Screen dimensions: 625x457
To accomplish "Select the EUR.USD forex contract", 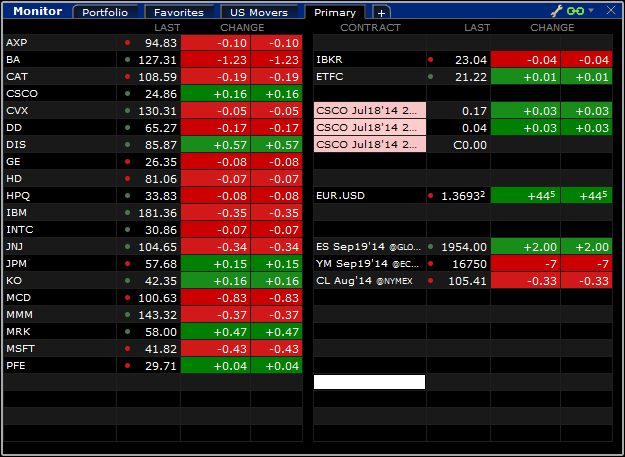I will pos(340,196).
